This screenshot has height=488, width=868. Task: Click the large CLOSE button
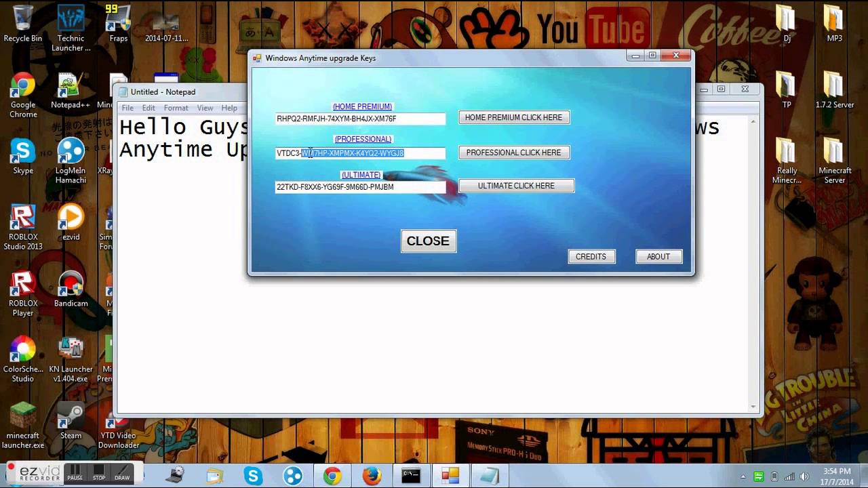click(x=429, y=241)
